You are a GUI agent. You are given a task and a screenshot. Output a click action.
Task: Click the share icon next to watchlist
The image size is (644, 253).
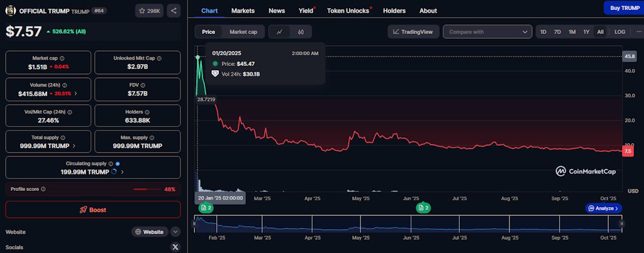pyautogui.click(x=174, y=11)
